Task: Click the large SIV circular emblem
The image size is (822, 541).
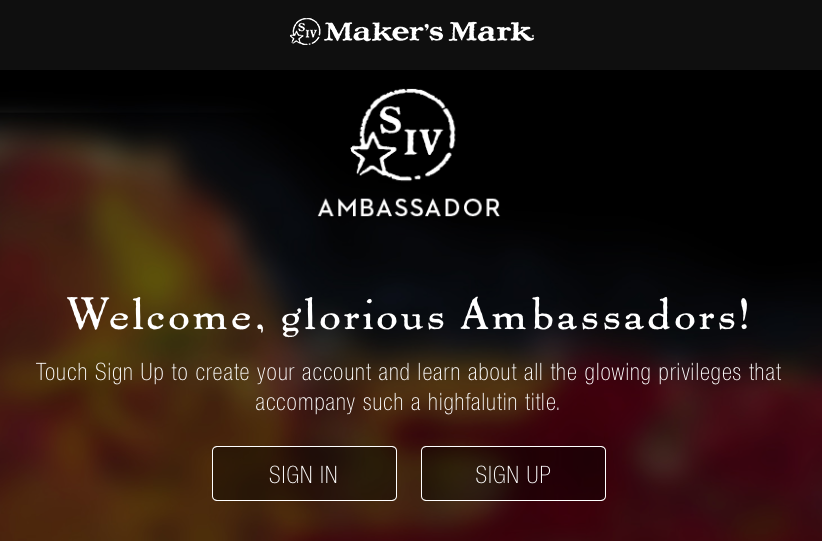Action: pyautogui.click(x=403, y=134)
